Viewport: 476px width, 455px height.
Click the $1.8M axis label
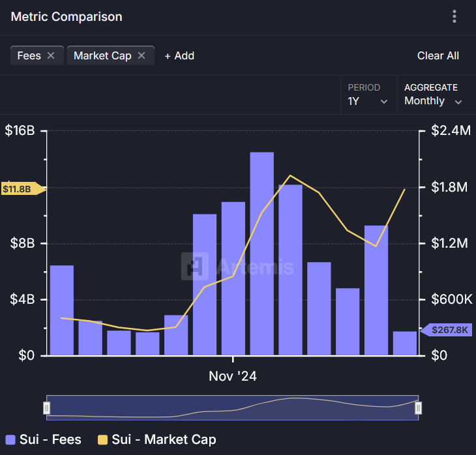[449, 187]
